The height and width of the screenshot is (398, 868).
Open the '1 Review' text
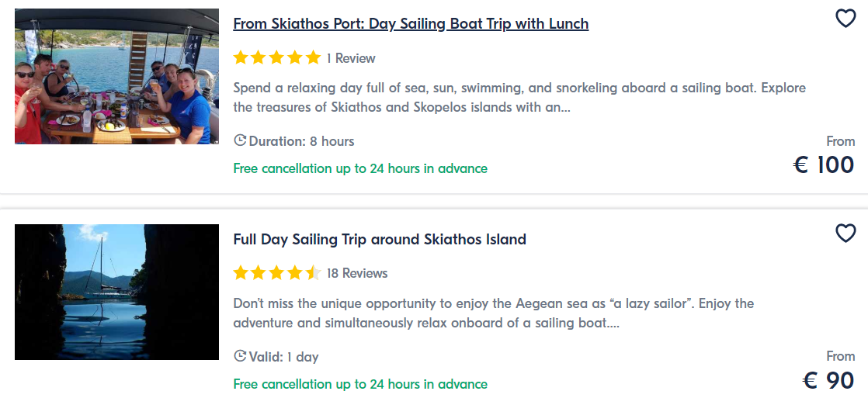351,58
